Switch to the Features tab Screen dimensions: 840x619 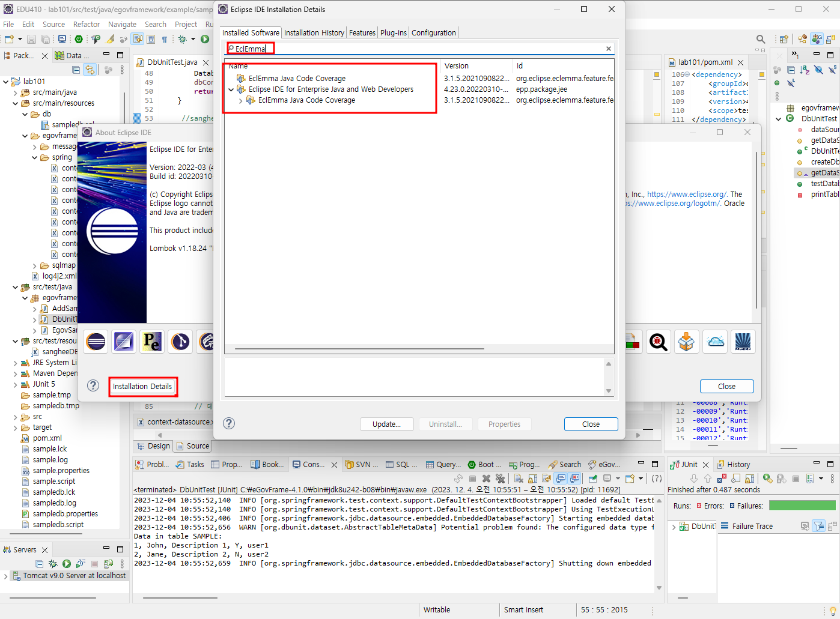click(362, 33)
